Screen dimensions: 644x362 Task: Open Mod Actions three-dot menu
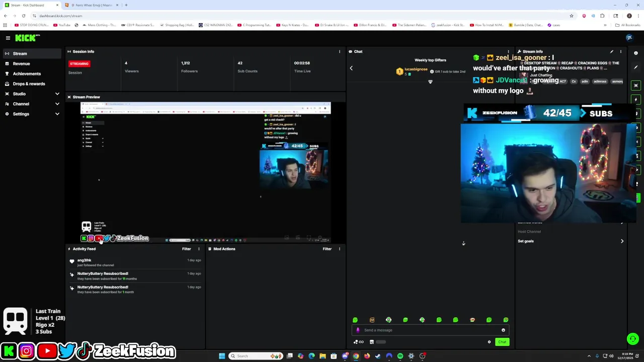(x=339, y=249)
